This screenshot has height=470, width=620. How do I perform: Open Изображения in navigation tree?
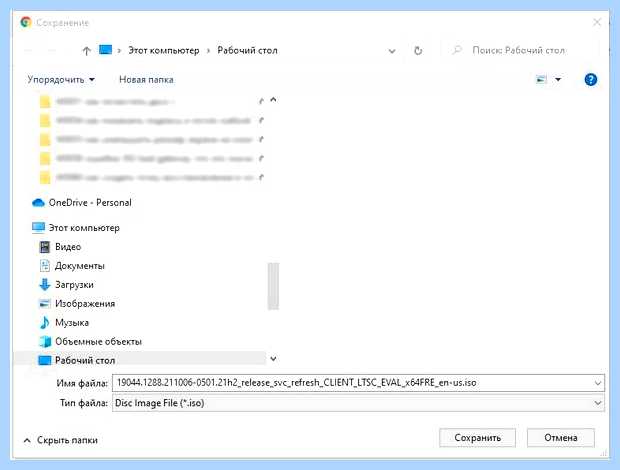coord(85,304)
